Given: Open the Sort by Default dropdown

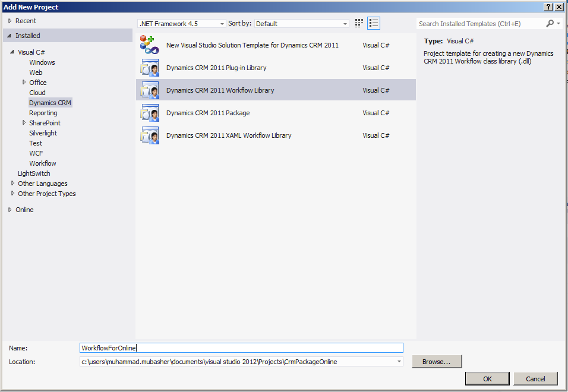Looking at the screenshot, I should (302, 24).
